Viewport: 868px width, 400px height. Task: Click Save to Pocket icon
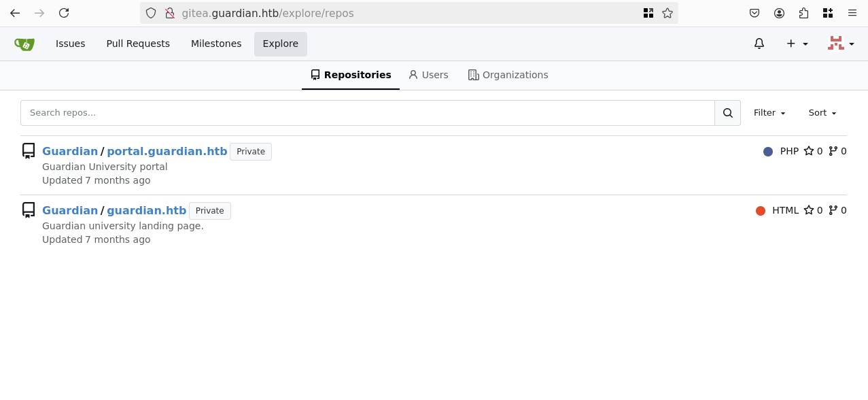754,13
